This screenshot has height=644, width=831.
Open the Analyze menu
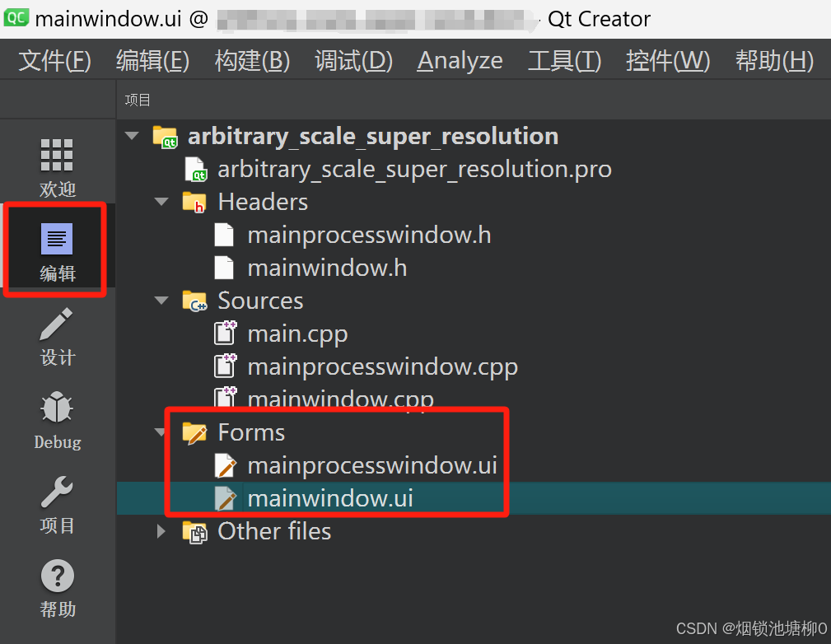click(460, 60)
